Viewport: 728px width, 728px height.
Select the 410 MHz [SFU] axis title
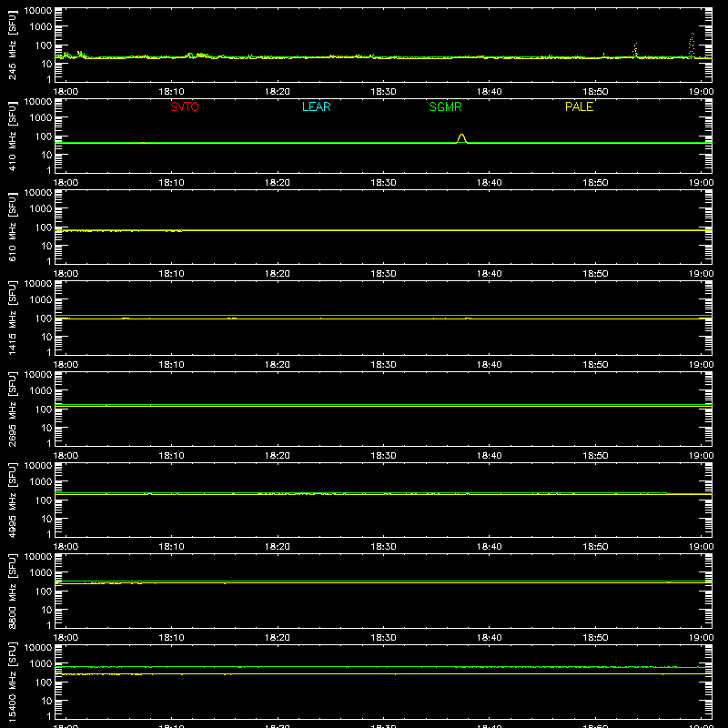tap(13, 136)
